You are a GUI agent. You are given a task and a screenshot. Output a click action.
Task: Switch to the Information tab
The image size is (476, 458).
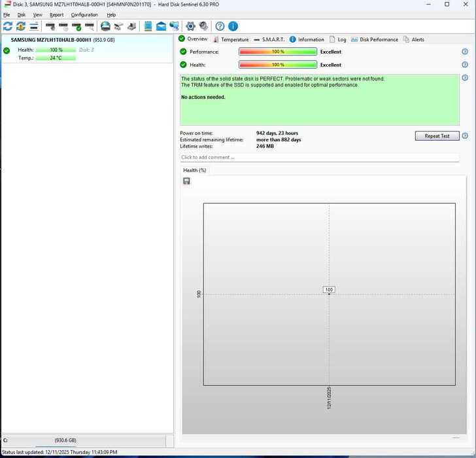point(307,39)
